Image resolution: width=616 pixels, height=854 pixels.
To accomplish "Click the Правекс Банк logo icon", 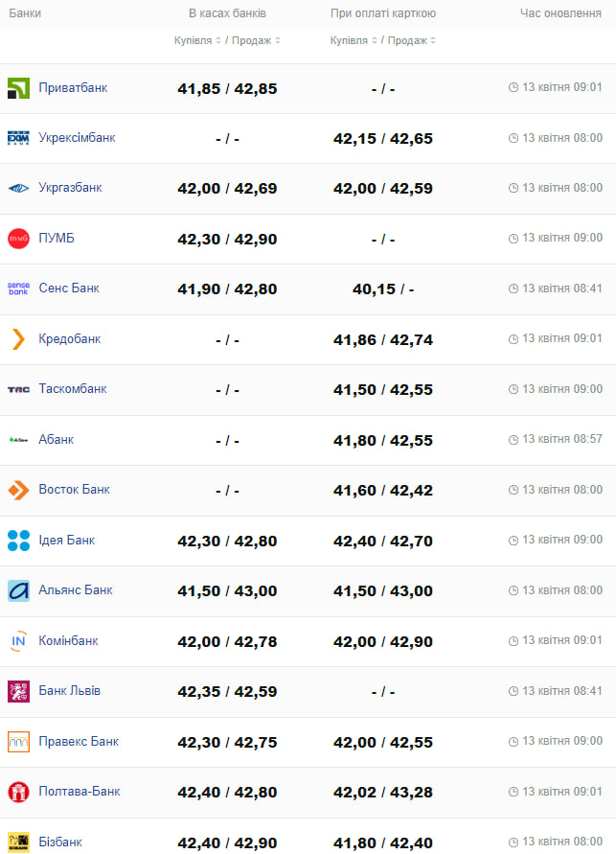I will tap(18, 742).
